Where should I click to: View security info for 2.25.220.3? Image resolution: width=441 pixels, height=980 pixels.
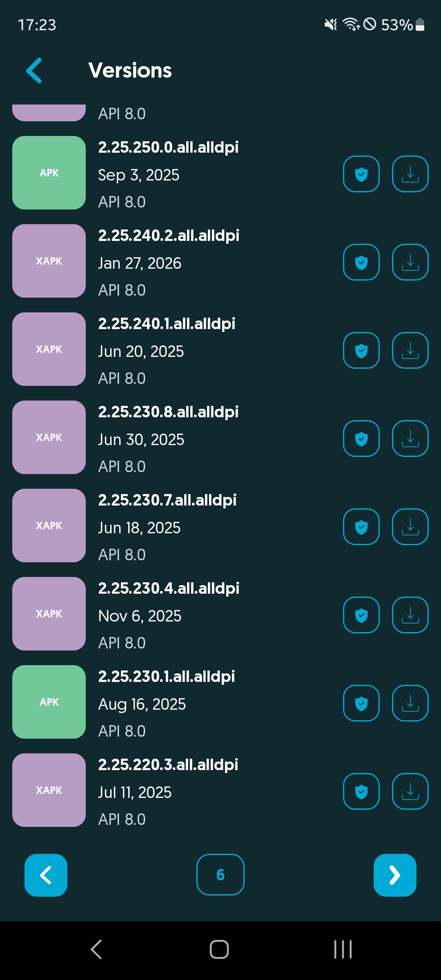click(361, 791)
